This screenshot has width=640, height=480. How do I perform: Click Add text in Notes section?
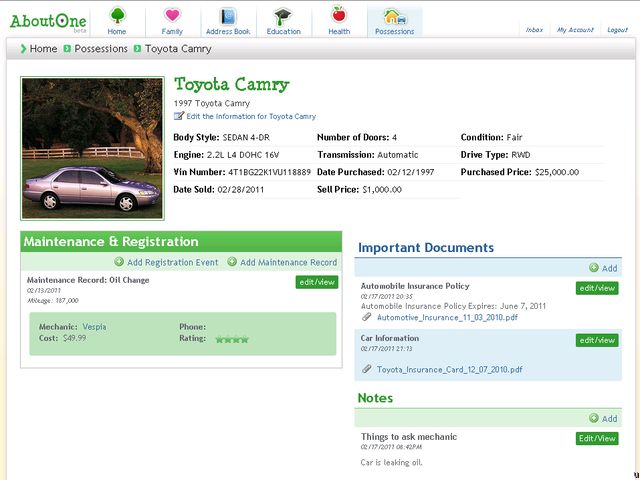tap(609, 418)
